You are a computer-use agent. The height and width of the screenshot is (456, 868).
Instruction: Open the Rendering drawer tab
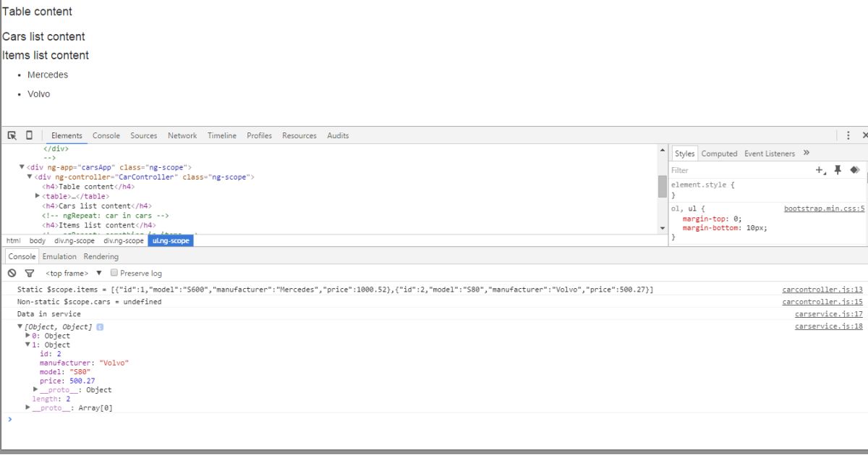click(101, 256)
